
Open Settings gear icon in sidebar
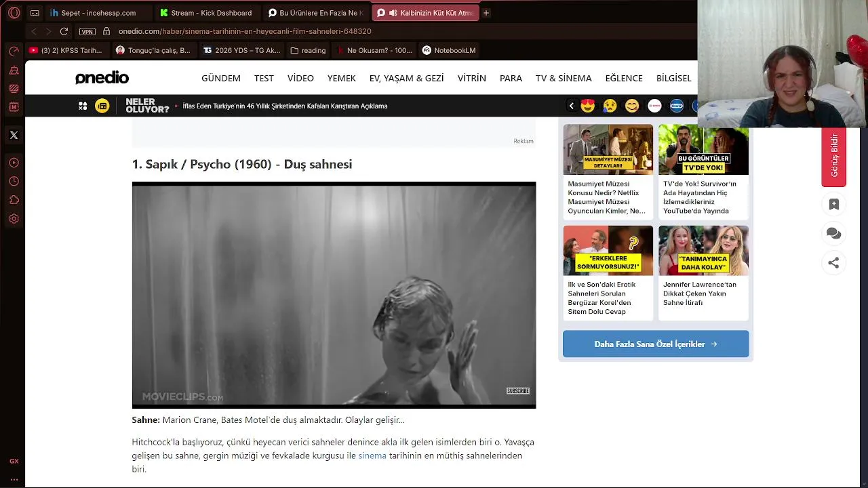tap(14, 219)
